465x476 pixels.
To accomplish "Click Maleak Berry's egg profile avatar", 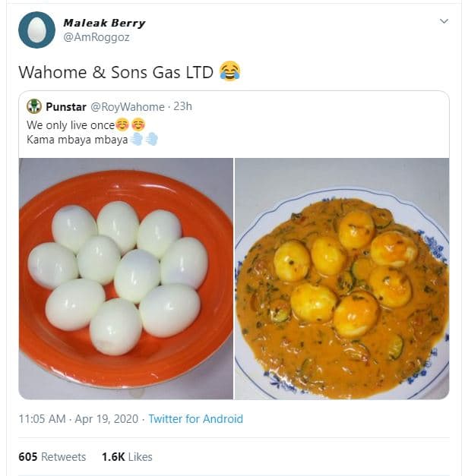I will click(x=36, y=30).
